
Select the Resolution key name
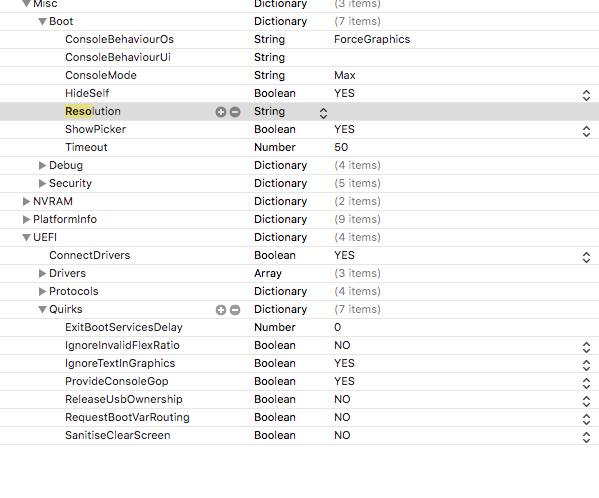93,111
